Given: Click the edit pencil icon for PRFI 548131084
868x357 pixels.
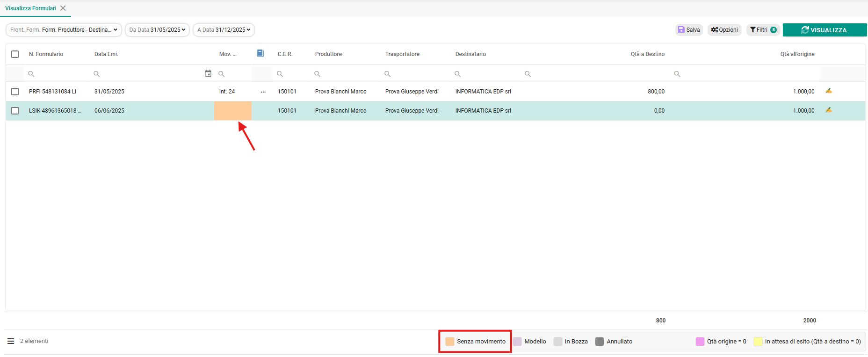Looking at the screenshot, I should click(828, 91).
